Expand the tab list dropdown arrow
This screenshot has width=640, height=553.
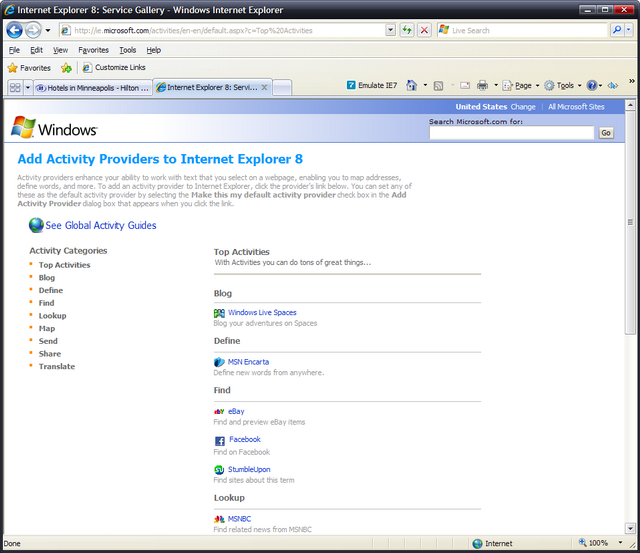[28, 87]
